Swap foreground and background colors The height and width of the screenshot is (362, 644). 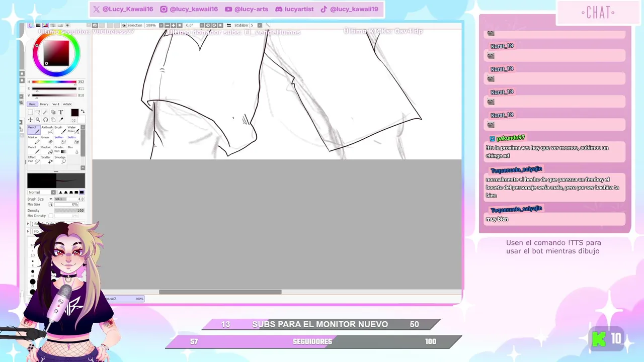tap(83, 111)
